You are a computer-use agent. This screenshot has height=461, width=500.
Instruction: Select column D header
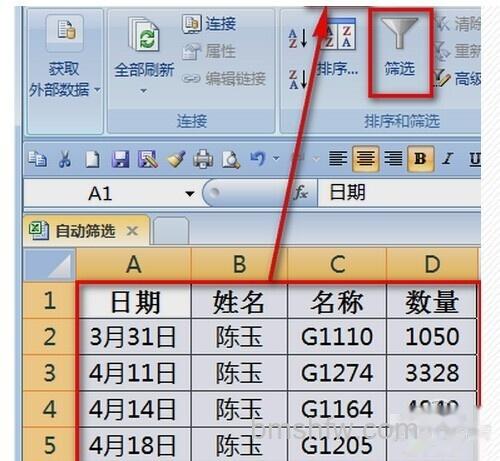click(432, 265)
